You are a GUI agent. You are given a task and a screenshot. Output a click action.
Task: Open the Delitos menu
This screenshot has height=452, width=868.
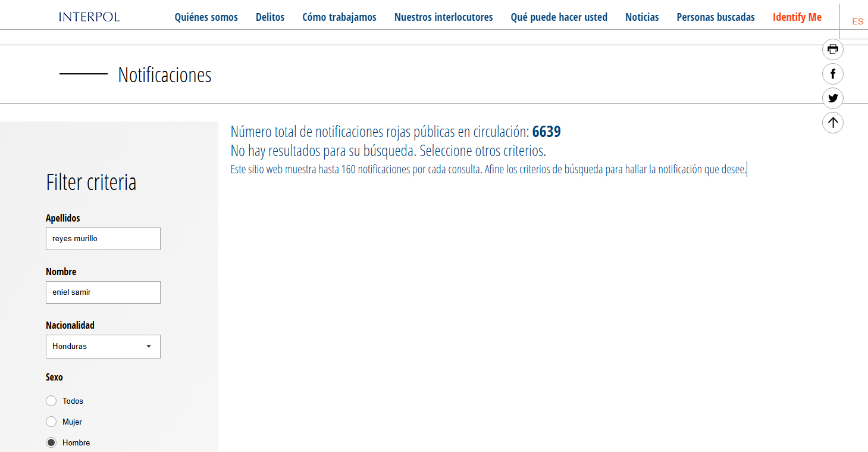(x=270, y=17)
